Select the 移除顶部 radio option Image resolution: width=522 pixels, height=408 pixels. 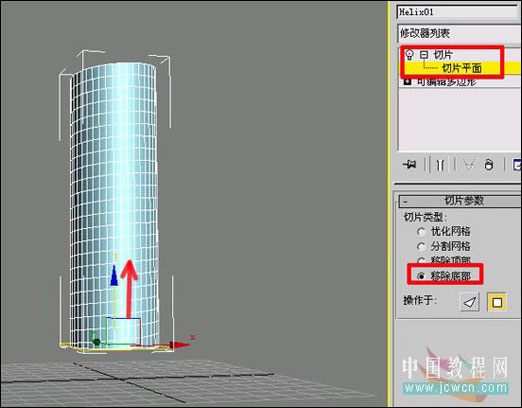pos(421,261)
